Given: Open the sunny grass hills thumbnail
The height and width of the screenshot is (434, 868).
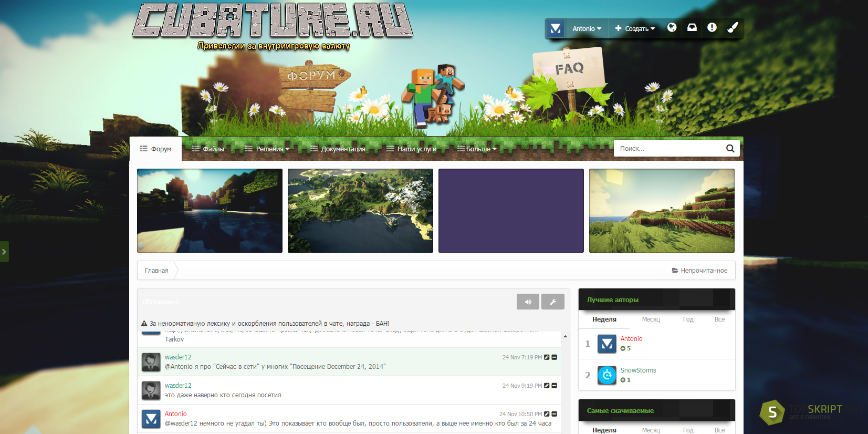Looking at the screenshot, I should (x=662, y=211).
